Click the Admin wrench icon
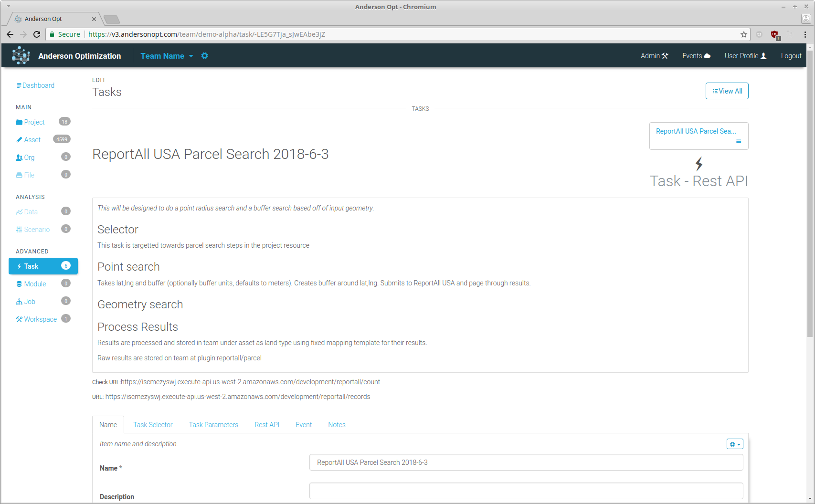This screenshot has height=504, width=815. pos(665,56)
